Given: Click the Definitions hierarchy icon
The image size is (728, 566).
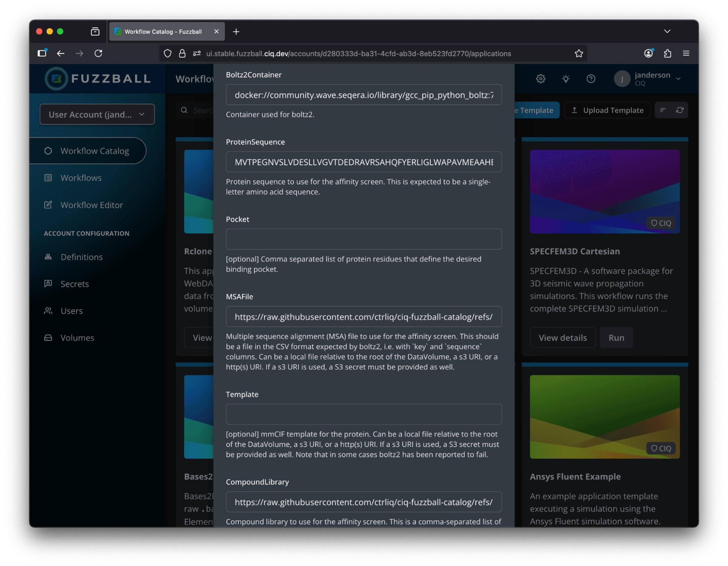Looking at the screenshot, I should (48, 257).
